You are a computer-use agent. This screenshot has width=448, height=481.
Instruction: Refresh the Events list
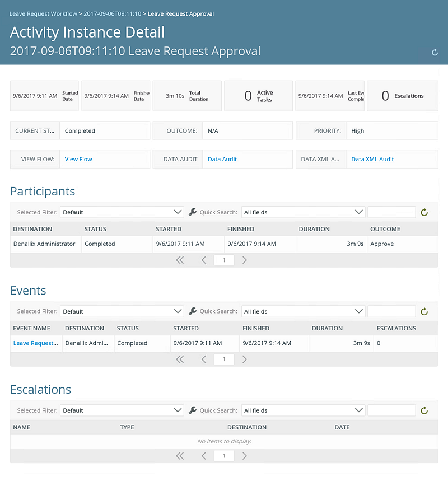(x=424, y=311)
